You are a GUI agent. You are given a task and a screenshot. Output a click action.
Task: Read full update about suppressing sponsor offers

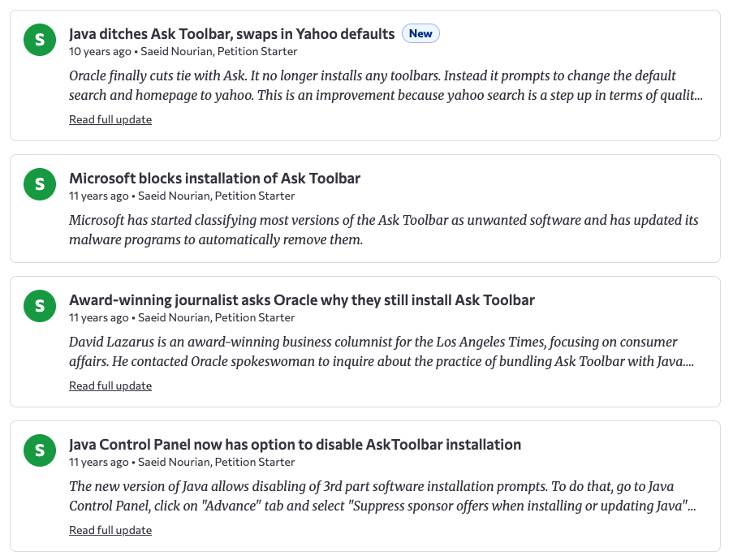click(110, 531)
